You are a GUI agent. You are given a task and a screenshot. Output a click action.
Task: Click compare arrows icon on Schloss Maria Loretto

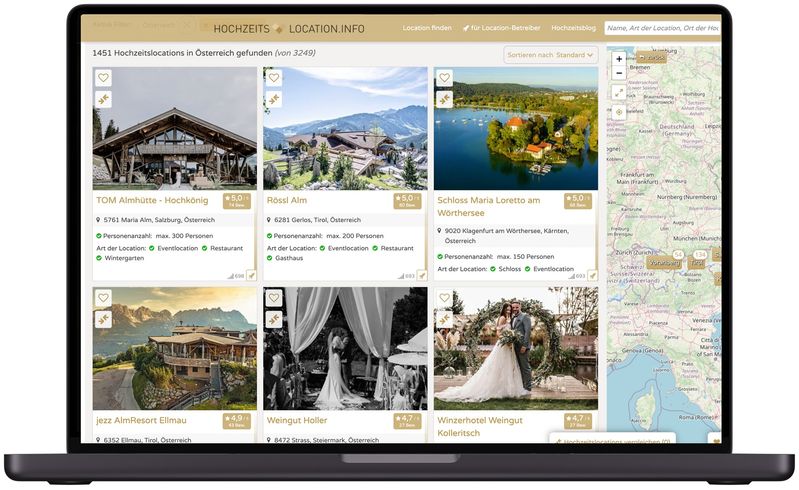pyautogui.click(x=444, y=99)
